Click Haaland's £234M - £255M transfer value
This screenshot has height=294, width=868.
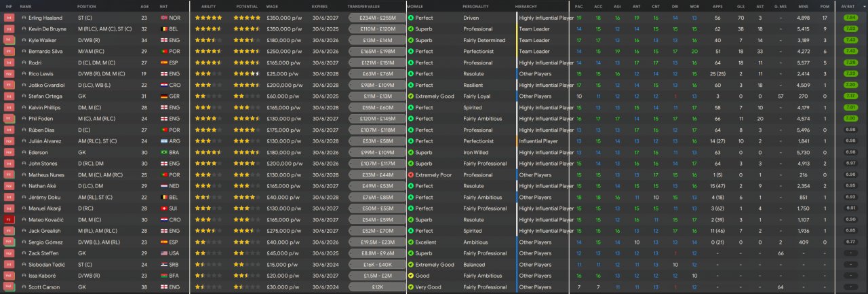click(376, 18)
